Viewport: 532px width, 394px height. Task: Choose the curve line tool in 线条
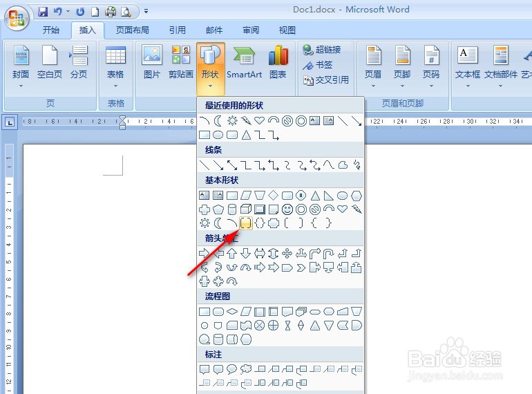(x=329, y=165)
